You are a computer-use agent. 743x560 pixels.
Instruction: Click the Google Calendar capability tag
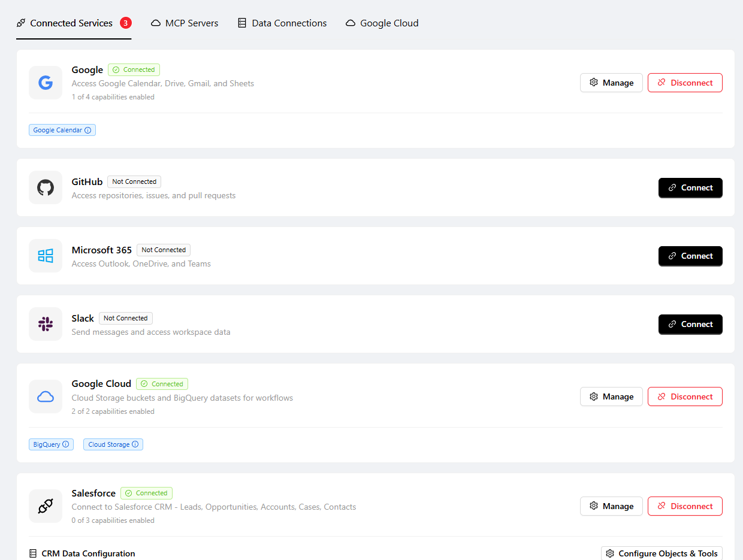point(62,130)
